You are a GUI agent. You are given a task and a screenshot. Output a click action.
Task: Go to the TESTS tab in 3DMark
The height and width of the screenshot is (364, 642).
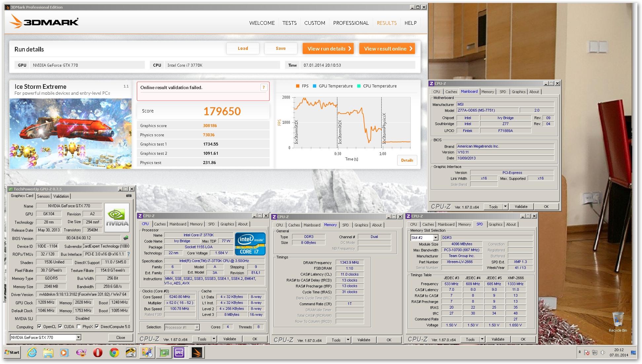coord(289,23)
